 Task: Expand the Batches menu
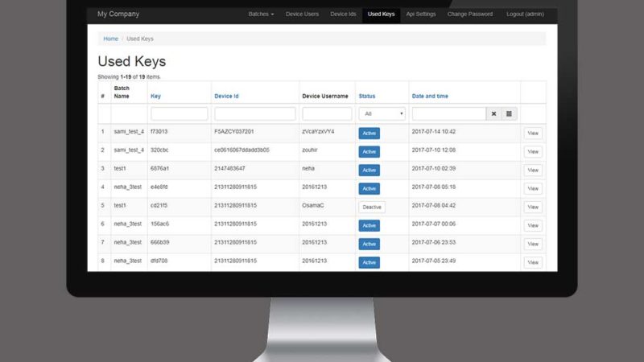(x=261, y=14)
